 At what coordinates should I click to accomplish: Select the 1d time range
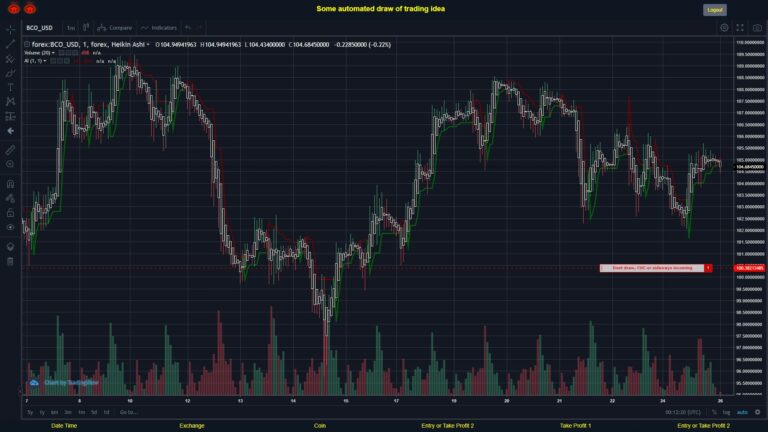click(x=106, y=412)
